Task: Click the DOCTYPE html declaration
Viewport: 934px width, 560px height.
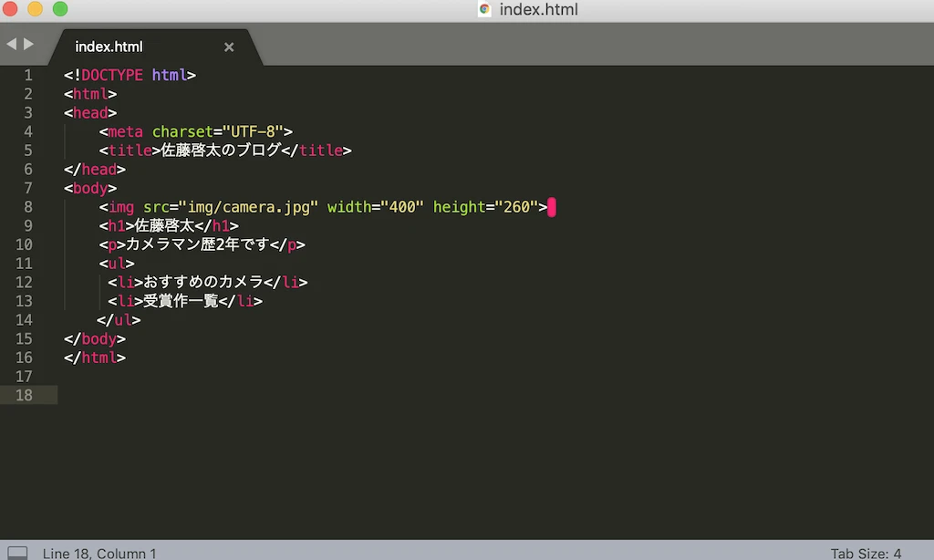Action: click(130, 75)
